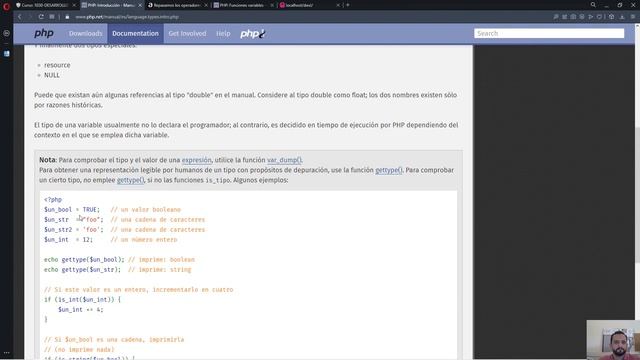Close the PHP Introducción tab
Image resolution: width=640 pixels, height=360 pixels.
(140, 5)
